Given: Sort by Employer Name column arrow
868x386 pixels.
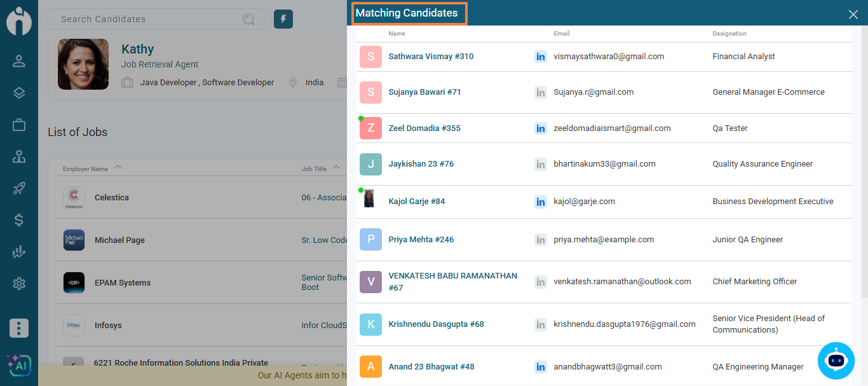Looking at the screenshot, I should (x=118, y=168).
